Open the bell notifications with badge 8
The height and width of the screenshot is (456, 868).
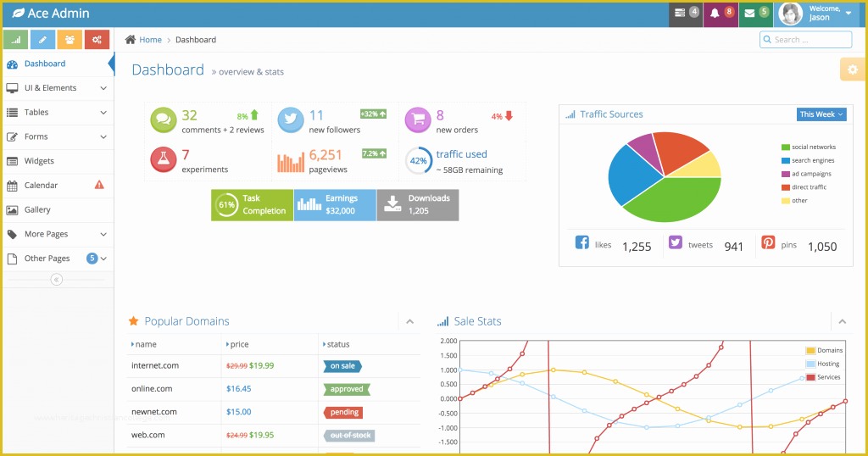pos(721,14)
